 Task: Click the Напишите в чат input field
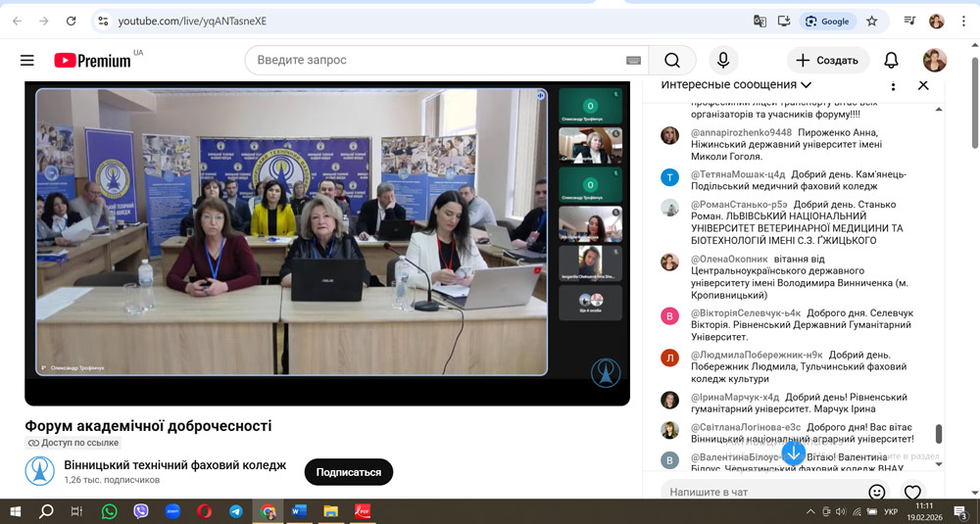[x=759, y=492]
